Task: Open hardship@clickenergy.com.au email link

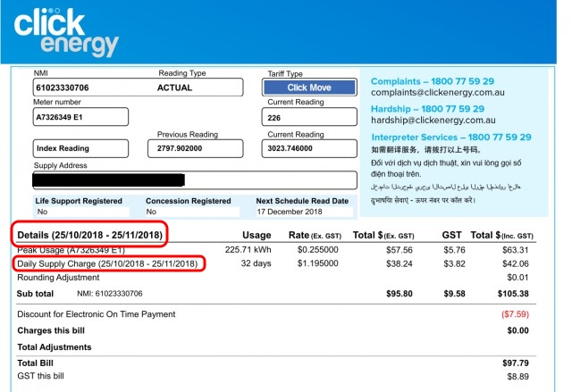Action: 433,121
